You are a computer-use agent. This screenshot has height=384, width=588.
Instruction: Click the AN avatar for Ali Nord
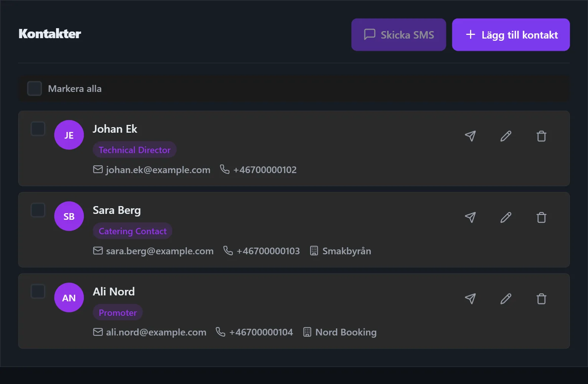click(x=69, y=298)
